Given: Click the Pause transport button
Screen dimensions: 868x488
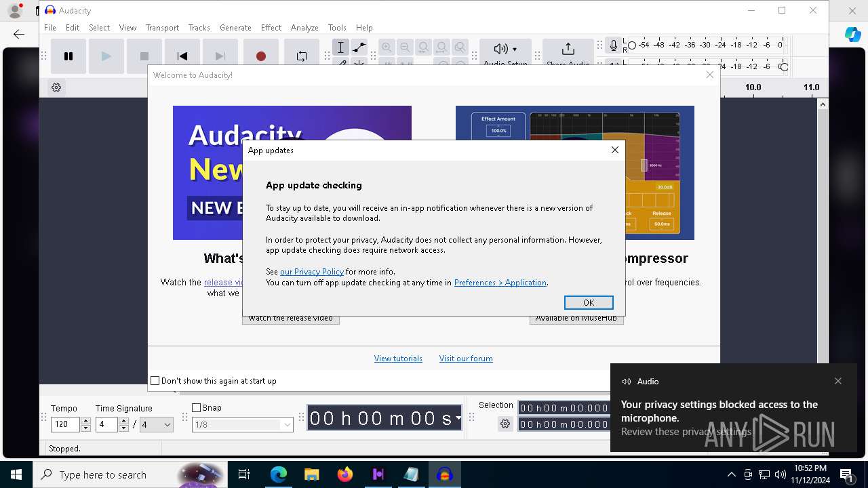Looking at the screenshot, I should pos(68,56).
